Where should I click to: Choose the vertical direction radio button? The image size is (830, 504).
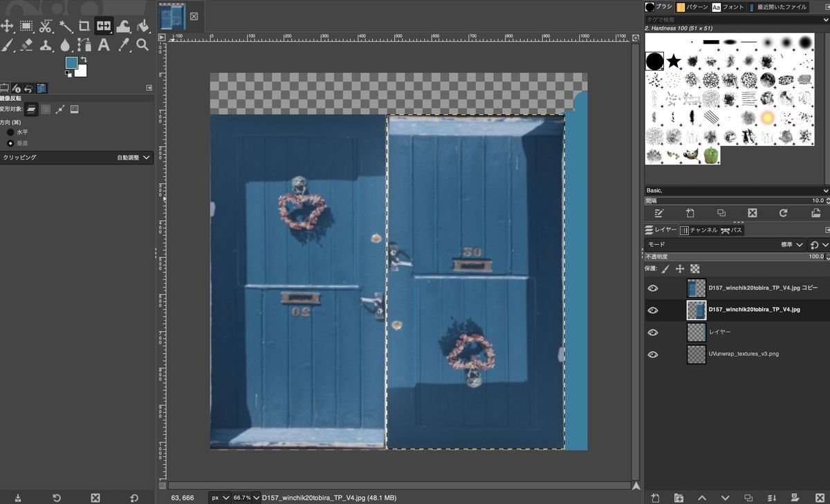pyautogui.click(x=10, y=143)
